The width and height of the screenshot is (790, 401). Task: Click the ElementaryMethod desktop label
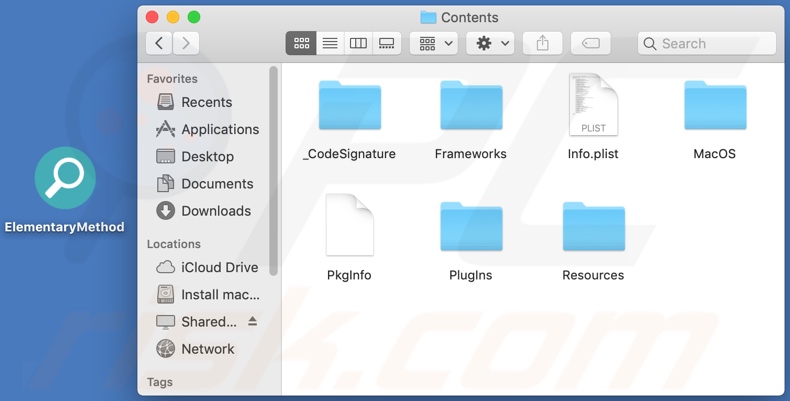click(64, 227)
